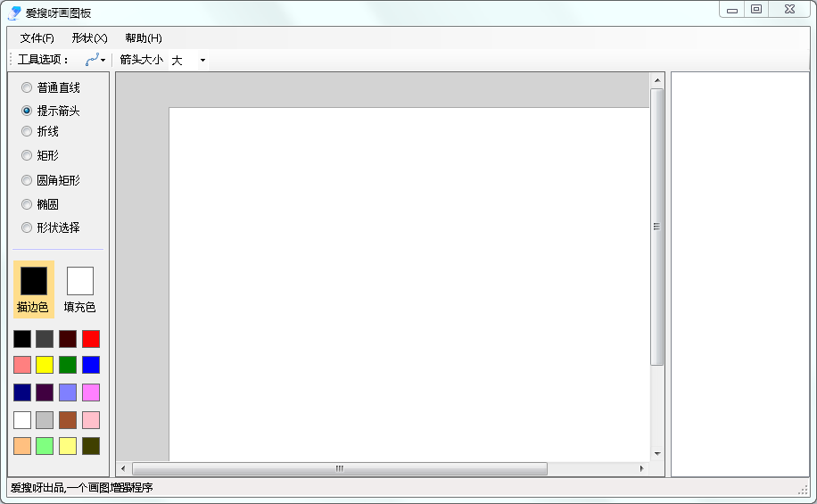Select the 圆角矩形 radio button
Image resolution: width=817 pixels, height=504 pixels.
pos(27,180)
